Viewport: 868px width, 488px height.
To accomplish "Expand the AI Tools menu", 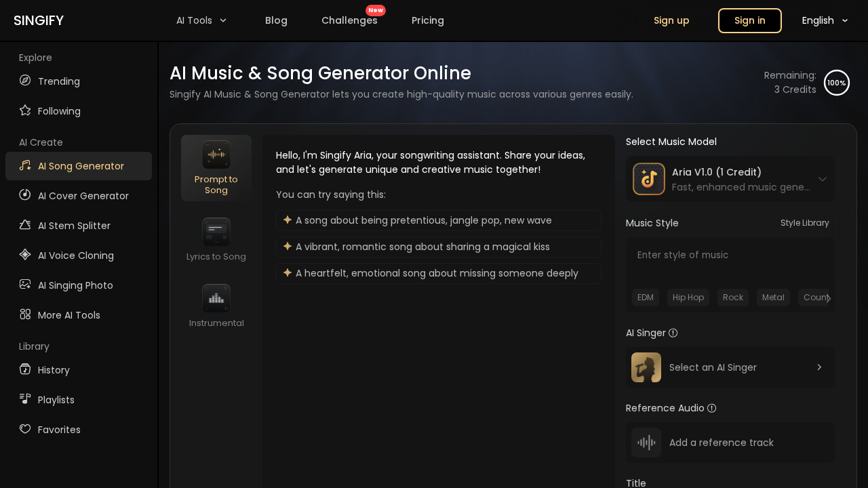I will coord(201,20).
